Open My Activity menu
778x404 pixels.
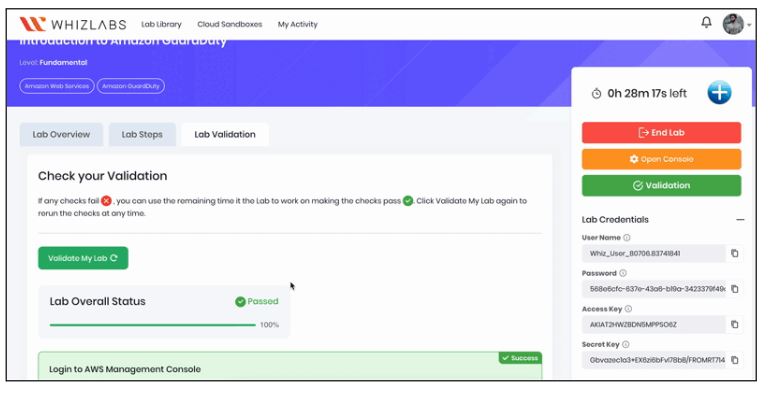(x=297, y=24)
